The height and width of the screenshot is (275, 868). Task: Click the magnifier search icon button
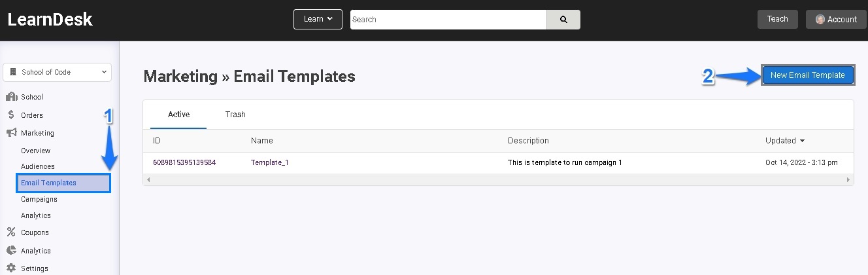(x=563, y=20)
